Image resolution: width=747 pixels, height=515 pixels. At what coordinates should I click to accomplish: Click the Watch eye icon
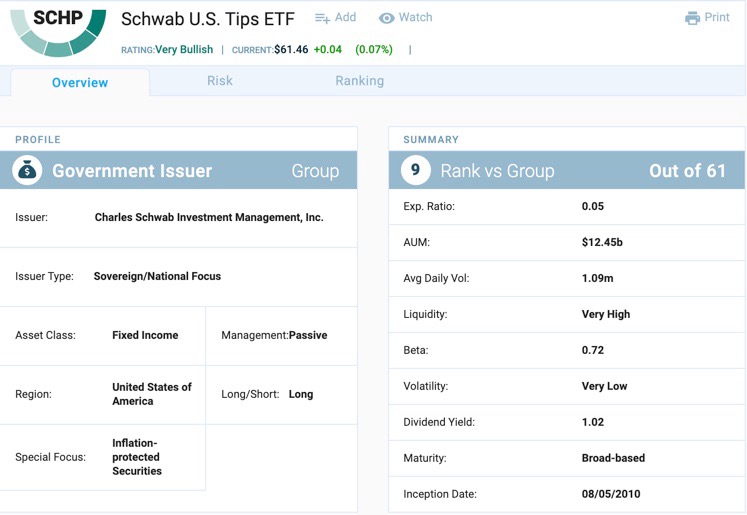click(x=387, y=18)
